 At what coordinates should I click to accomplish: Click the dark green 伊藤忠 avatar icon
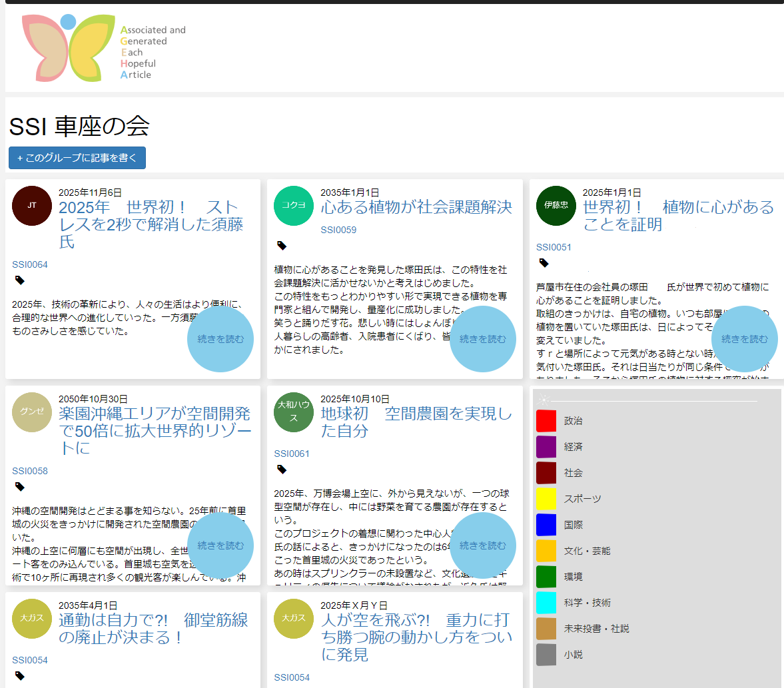(556, 206)
